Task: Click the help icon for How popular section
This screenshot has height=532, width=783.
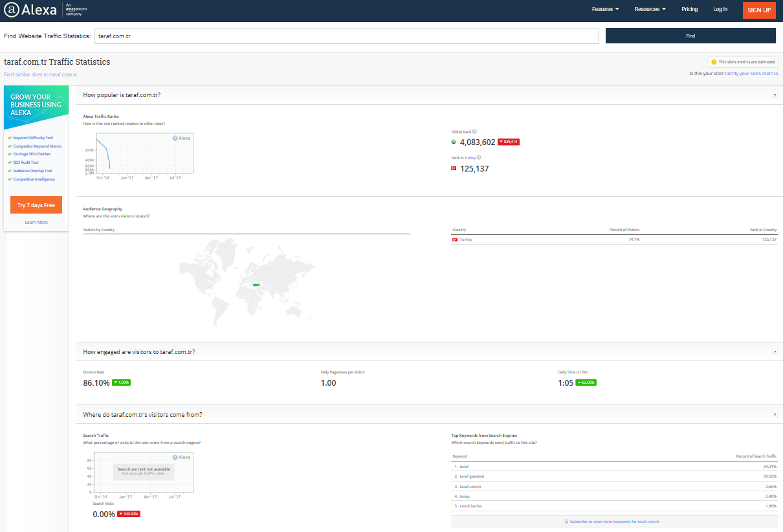Action: click(775, 95)
